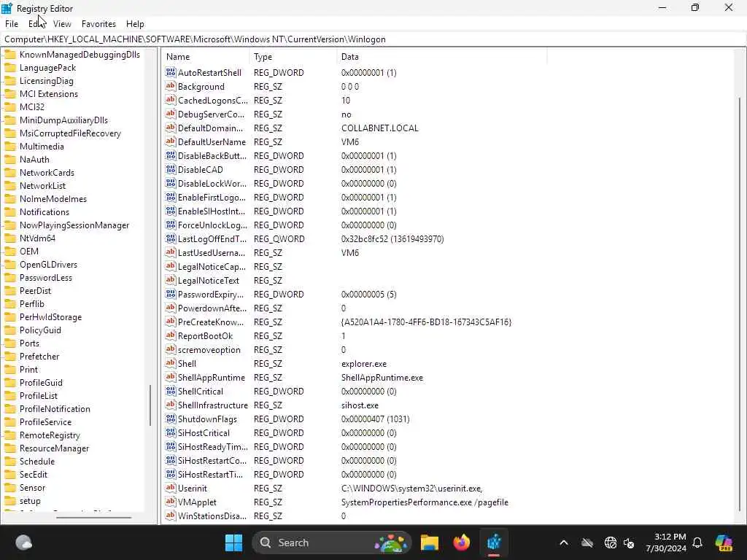Click the registry path address bar
Screen dimensions: 747x560
pyautogui.click(x=373, y=39)
